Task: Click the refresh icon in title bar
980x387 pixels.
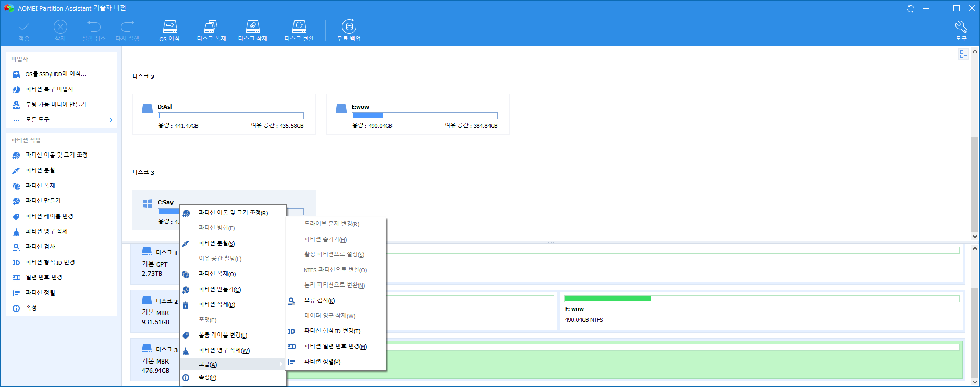Action: click(911, 9)
